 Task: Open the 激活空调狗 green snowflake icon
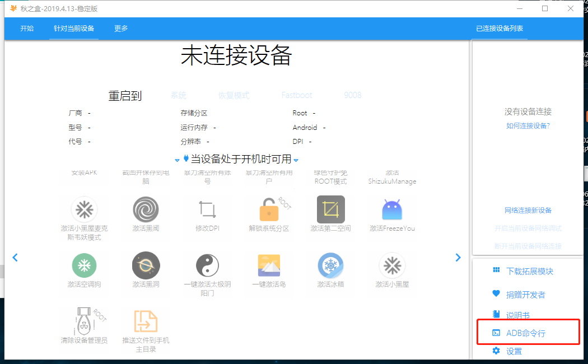(84, 265)
